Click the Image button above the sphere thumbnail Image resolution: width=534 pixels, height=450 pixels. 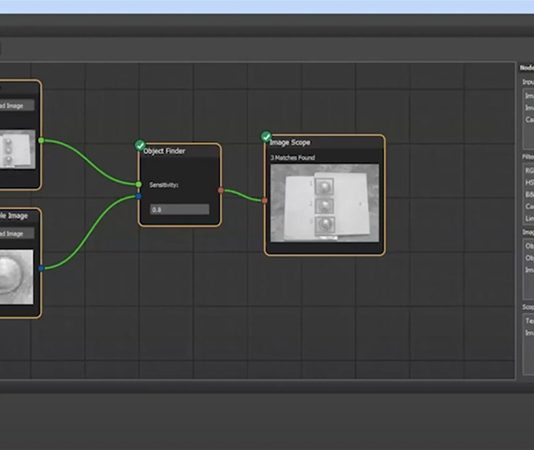17,234
